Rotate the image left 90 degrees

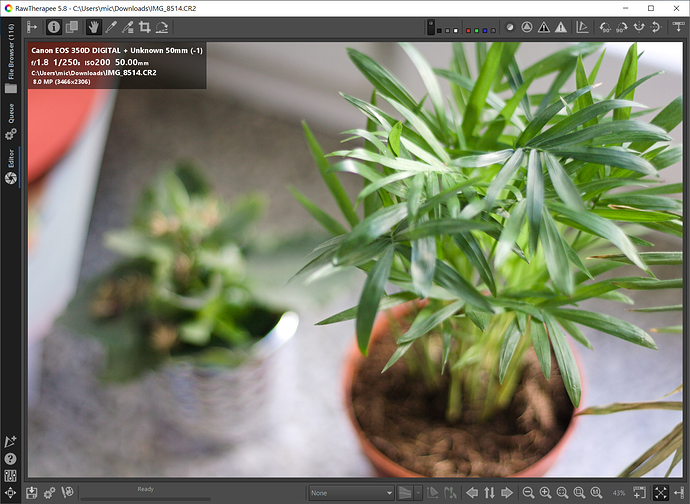[x=608, y=27]
